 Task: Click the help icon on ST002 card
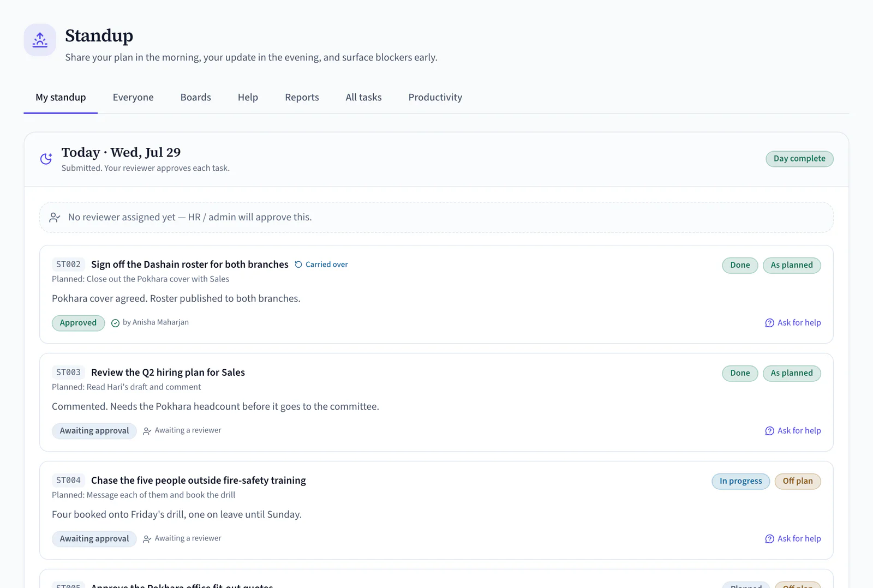(x=769, y=323)
